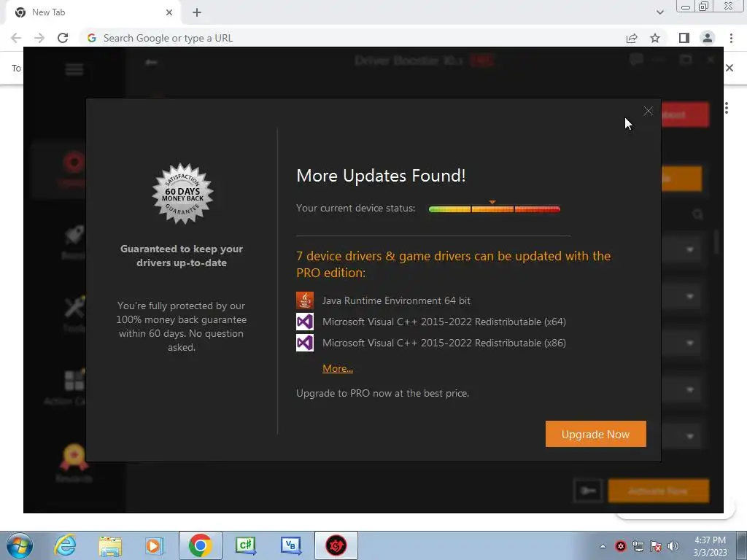Open Driver Booster Action Center

coord(66,386)
